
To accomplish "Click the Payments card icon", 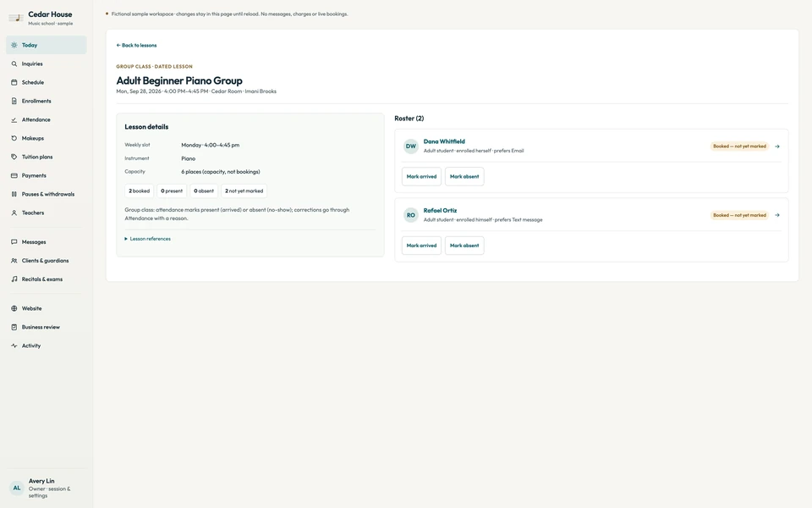I will 14,176.
